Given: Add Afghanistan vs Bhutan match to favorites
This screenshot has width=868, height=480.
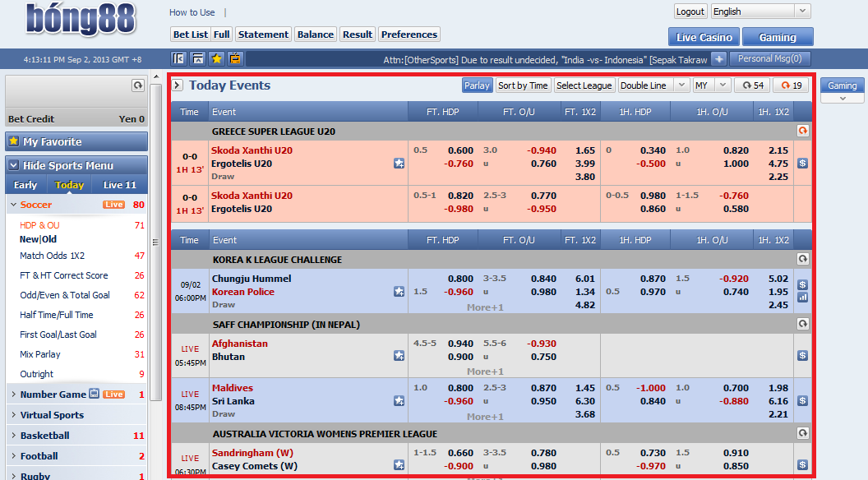Looking at the screenshot, I should 399,356.
